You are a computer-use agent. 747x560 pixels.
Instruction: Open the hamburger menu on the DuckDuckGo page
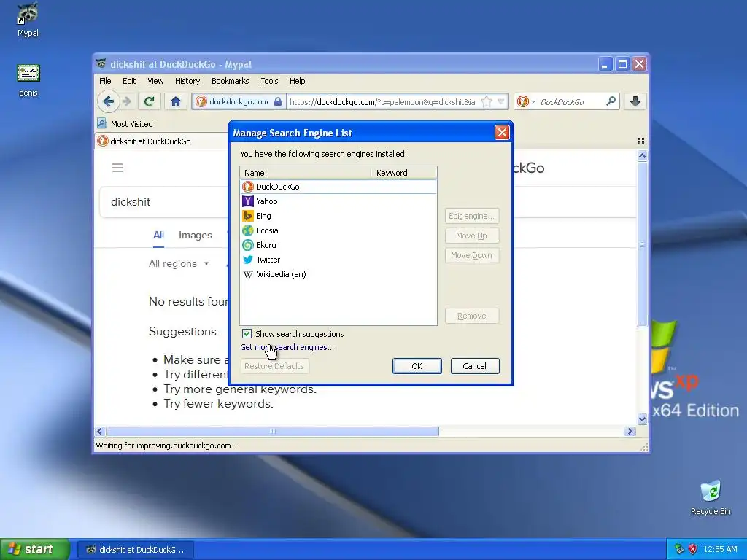(x=117, y=168)
